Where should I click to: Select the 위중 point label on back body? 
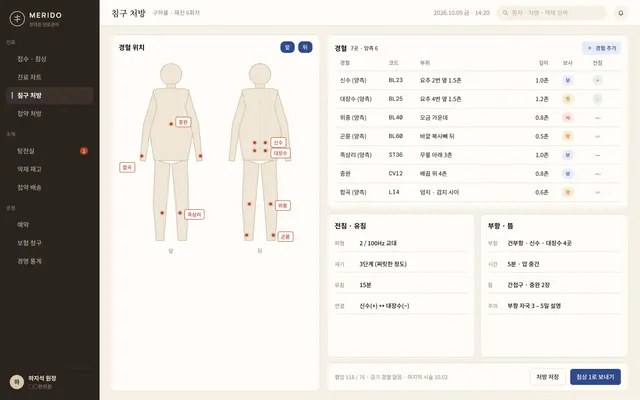[283, 205]
